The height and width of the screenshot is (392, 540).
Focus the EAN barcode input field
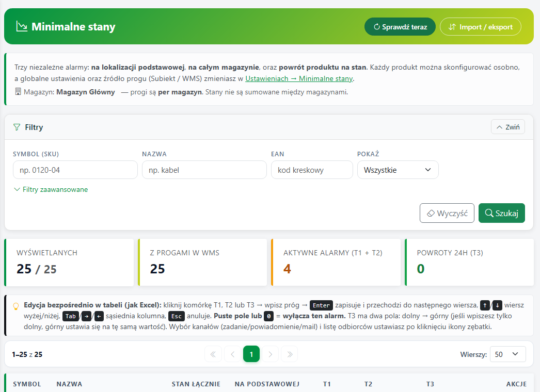(312, 170)
